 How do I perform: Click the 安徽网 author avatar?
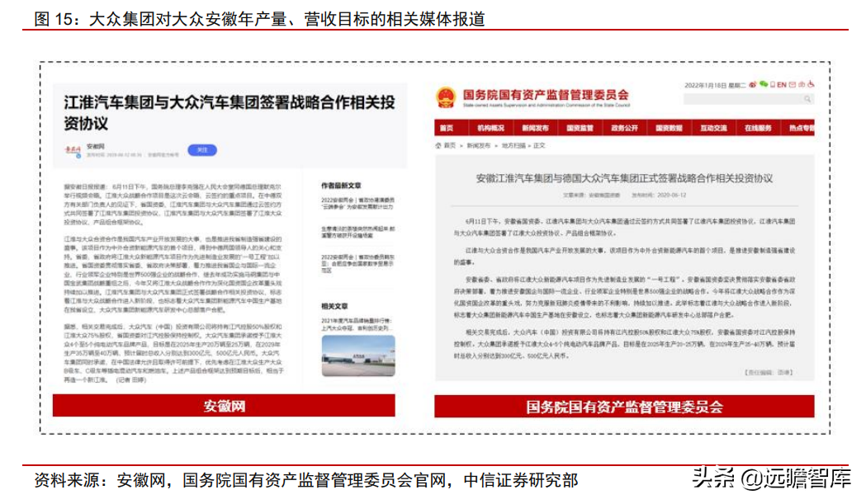(x=73, y=150)
